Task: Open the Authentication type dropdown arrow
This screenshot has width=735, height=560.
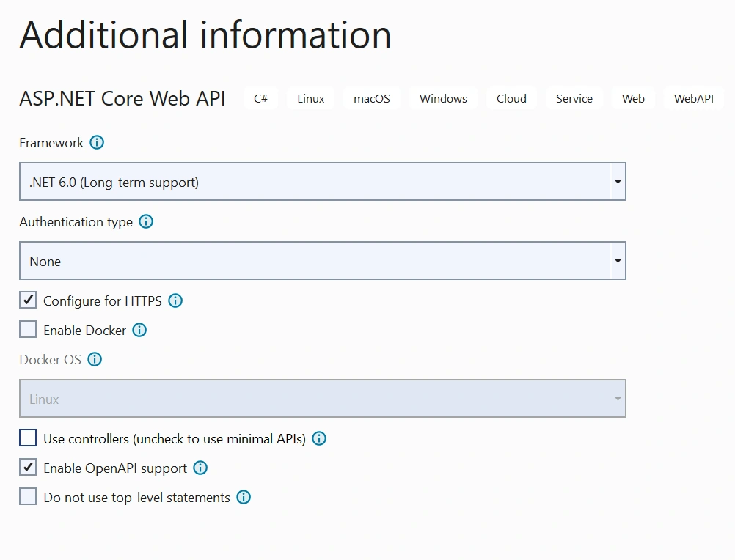Action: coord(618,261)
